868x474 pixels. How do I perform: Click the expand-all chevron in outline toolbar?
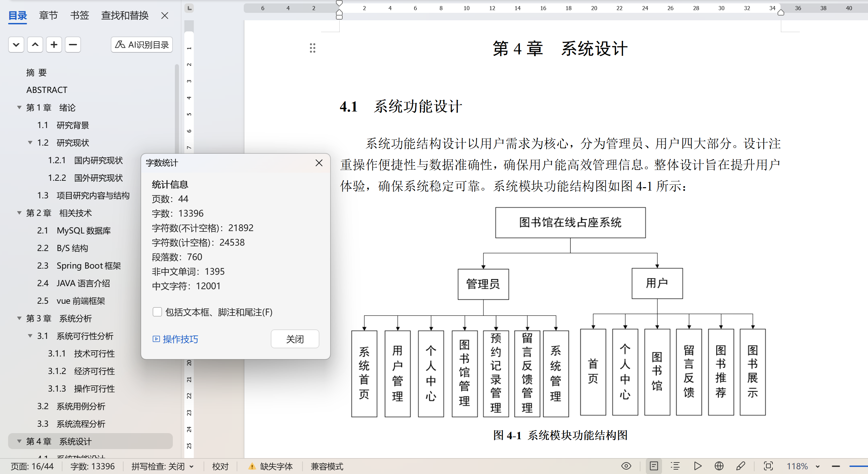(x=16, y=45)
